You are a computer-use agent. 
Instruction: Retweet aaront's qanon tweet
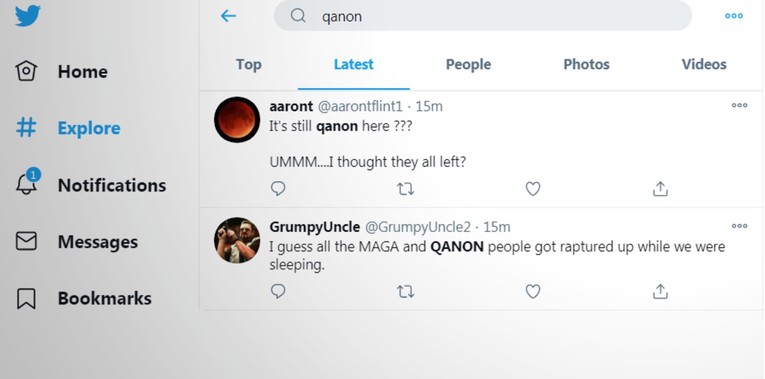pyautogui.click(x=405, y=189)
